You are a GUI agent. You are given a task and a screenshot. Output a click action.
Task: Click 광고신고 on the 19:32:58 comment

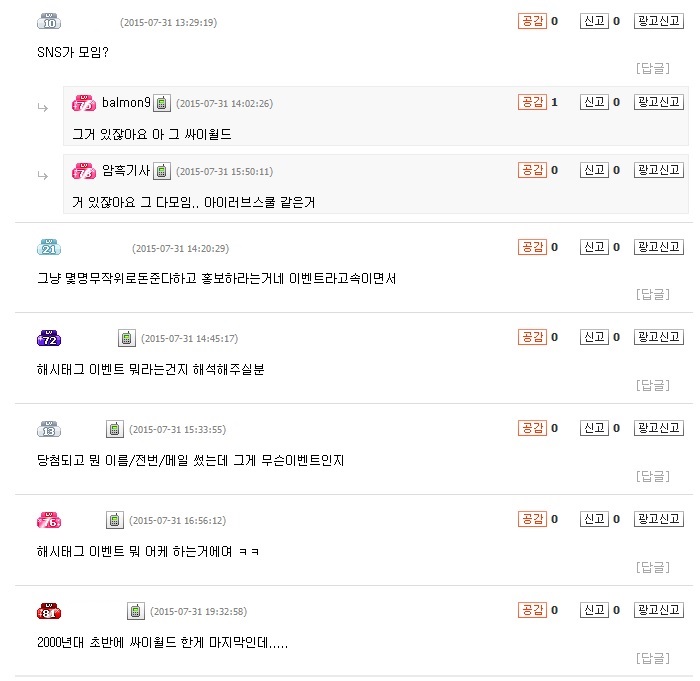(x=659, y=610)
